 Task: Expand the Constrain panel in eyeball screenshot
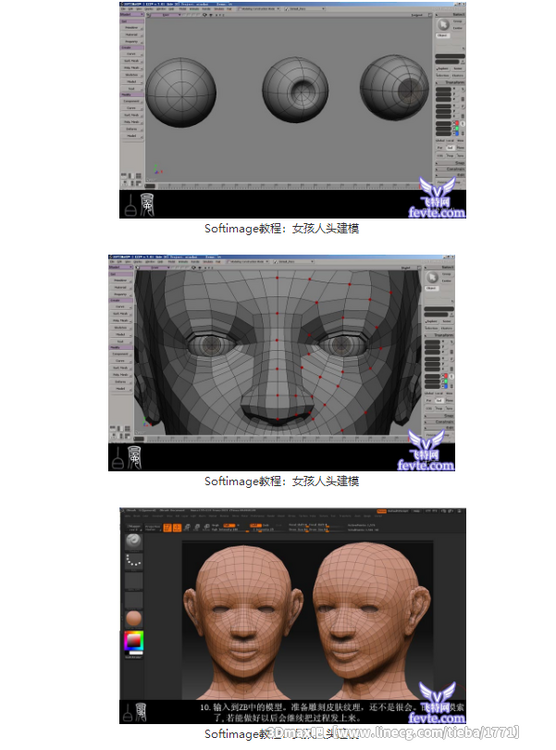click(x=450, y=169)
